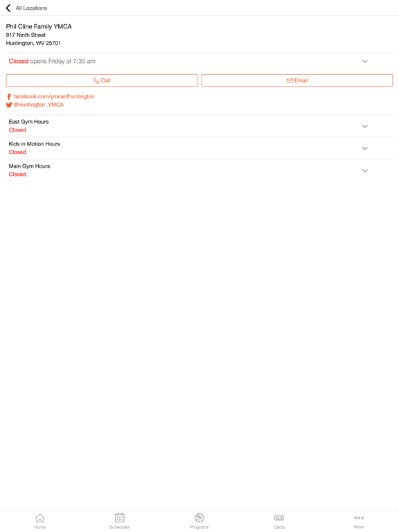Expand East Gym Hours chevron
Viewport: 399px width, 532px height.
[365, 126]
